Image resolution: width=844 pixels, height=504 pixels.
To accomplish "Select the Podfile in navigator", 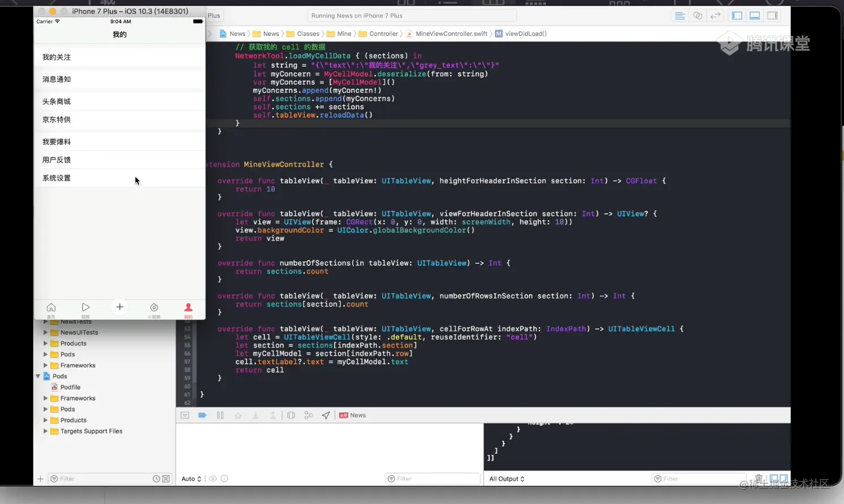I will (x=70, y=387).
